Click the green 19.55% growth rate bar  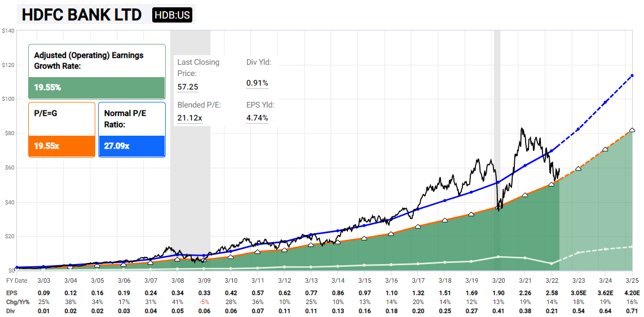click(x=96, y=88)
